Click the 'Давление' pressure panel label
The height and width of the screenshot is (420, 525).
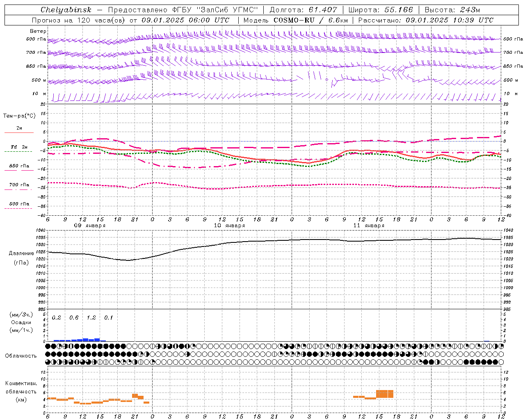pos(21,253)
